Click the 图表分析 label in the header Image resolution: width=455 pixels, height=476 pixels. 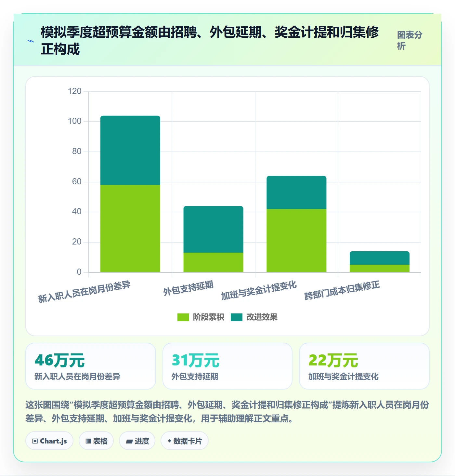[x=410, y=41]
